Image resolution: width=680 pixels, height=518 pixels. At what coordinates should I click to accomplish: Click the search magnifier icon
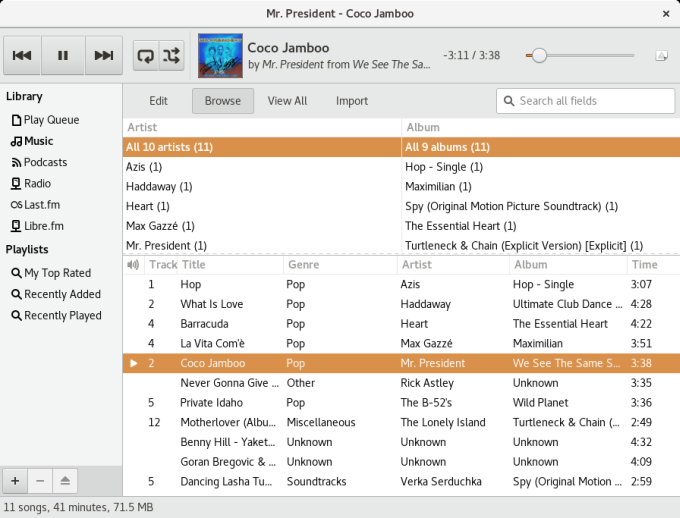(x=509, y=101)
